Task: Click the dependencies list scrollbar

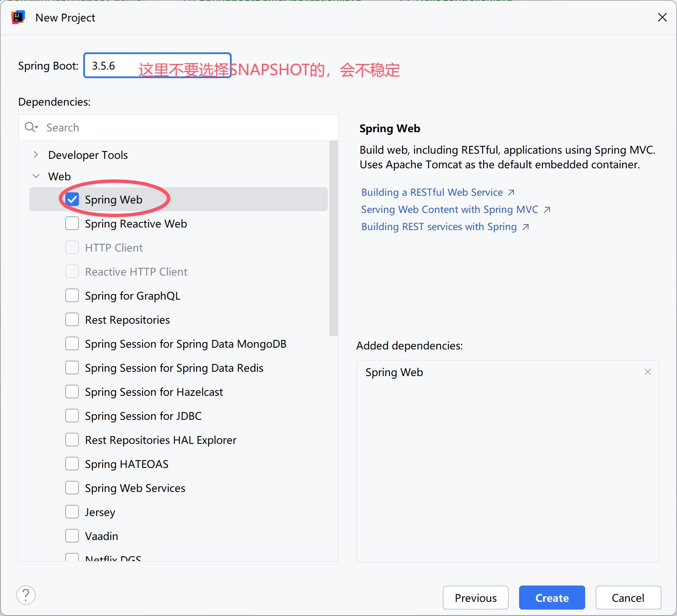Action: point(333,238)
